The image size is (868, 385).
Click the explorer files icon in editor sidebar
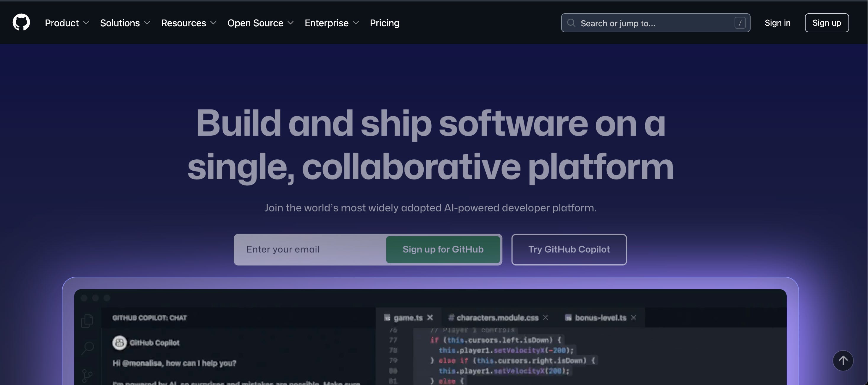(x=87, y=321)
